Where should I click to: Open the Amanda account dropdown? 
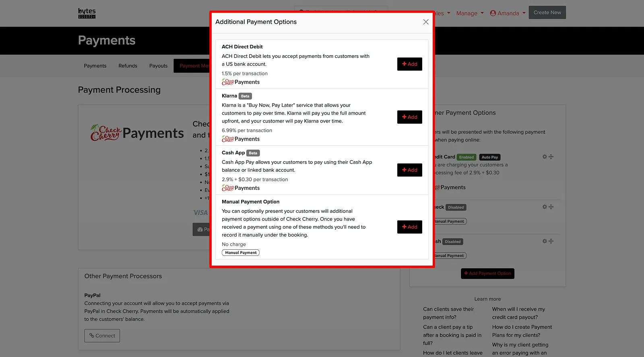coord(508,13)
